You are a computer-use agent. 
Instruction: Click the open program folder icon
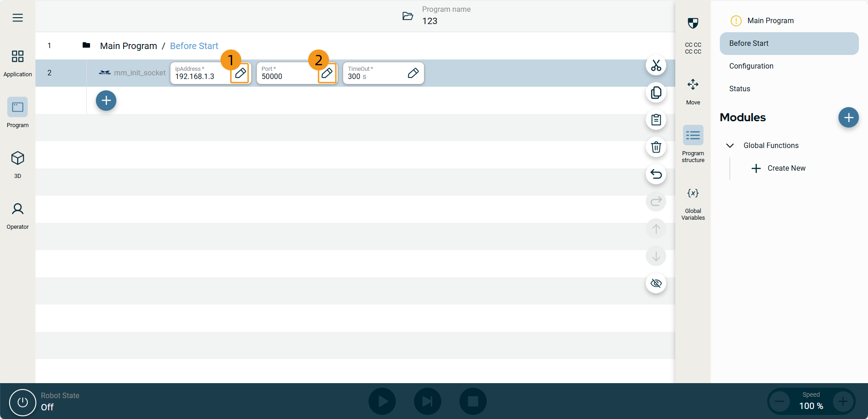408,16
